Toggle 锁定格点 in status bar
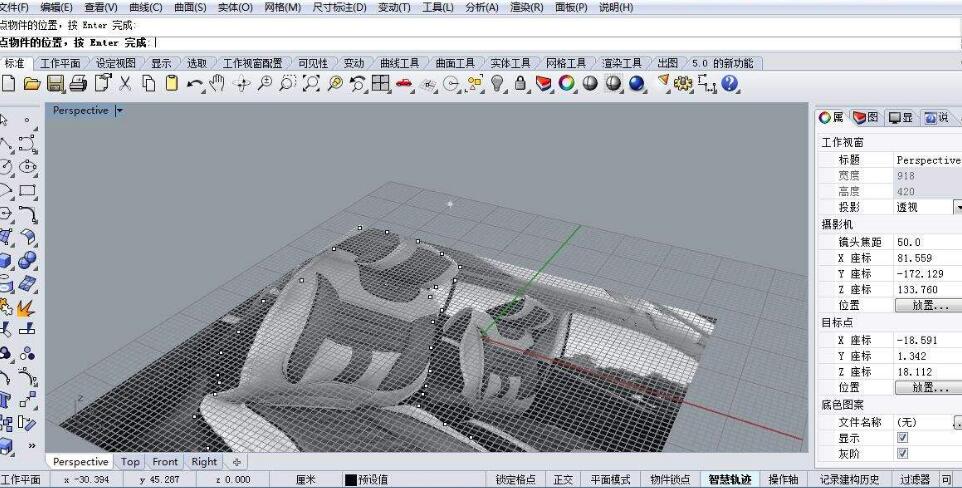This screenshot has height=488, width=962. (x=515, y=479)
